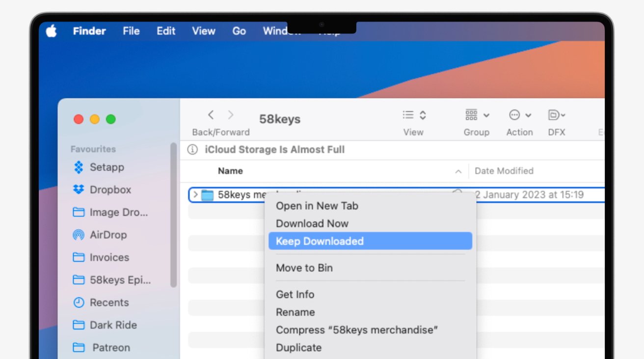The width and height of the screenshot is (644, 359).
Task: Open the Go menu
Action: pyautogui.click(x=239, y=31)
